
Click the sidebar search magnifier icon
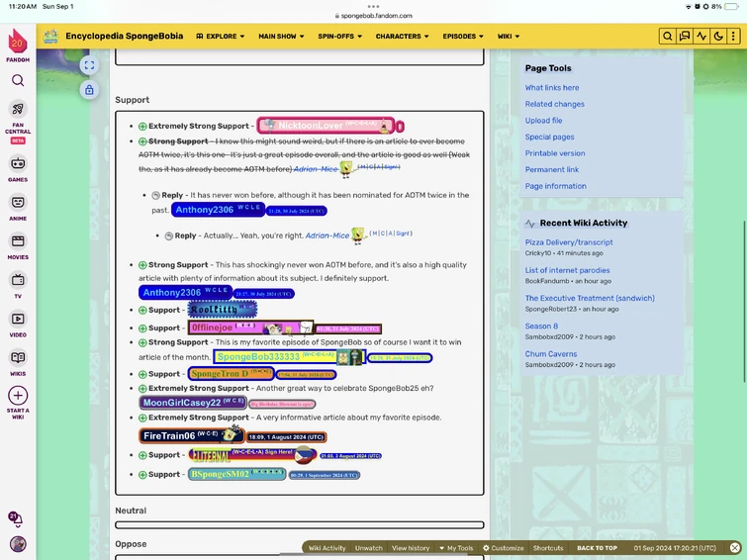(18, 80)
